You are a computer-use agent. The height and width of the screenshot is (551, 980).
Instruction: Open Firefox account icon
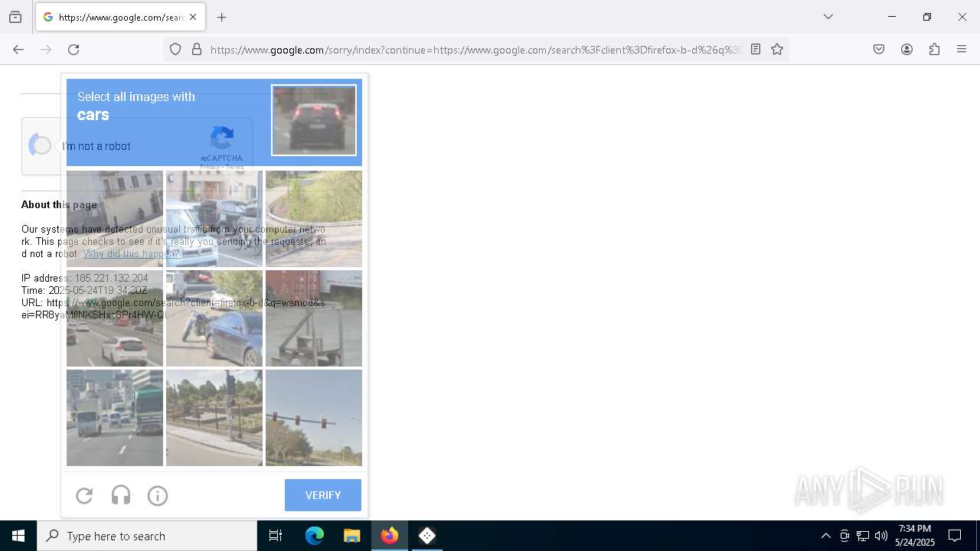click(906, 50)
